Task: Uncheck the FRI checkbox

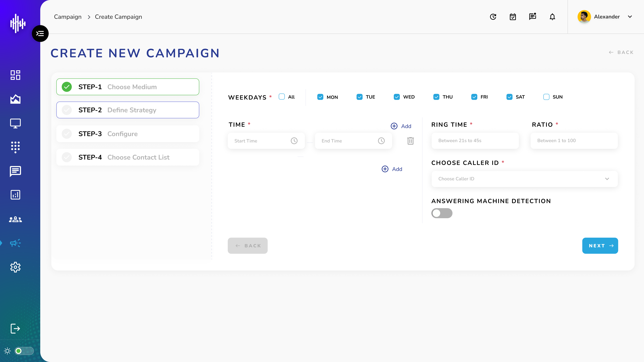Action: 474,97
